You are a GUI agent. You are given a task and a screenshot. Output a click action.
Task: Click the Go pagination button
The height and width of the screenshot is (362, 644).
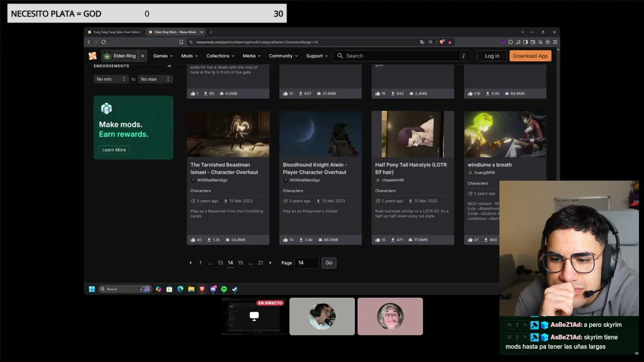pyautogui.click(x=329, y=262)
